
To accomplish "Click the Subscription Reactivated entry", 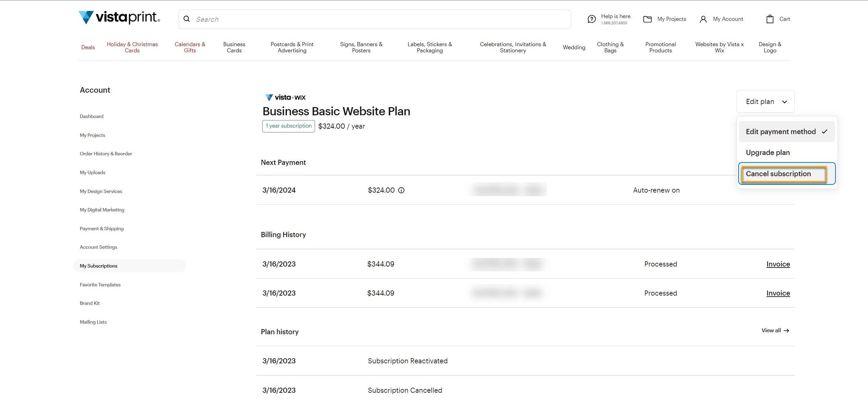I will 407,361.
